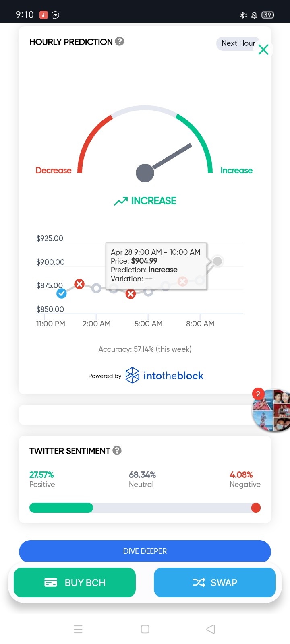Open the Twitter Sentiment help icon
290x644 pixels.
click(x=117, y=450)
